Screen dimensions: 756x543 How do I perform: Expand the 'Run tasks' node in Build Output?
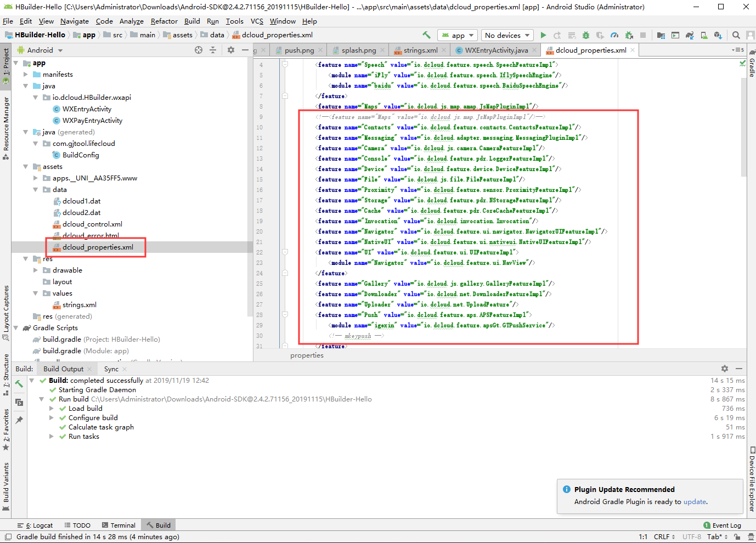[52, 437]
